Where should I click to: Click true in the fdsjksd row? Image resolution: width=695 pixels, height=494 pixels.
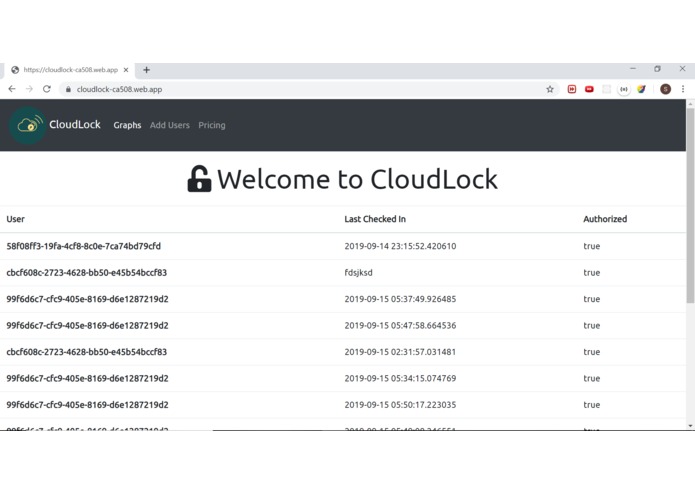pyautogui.click(x=592, y=273)
